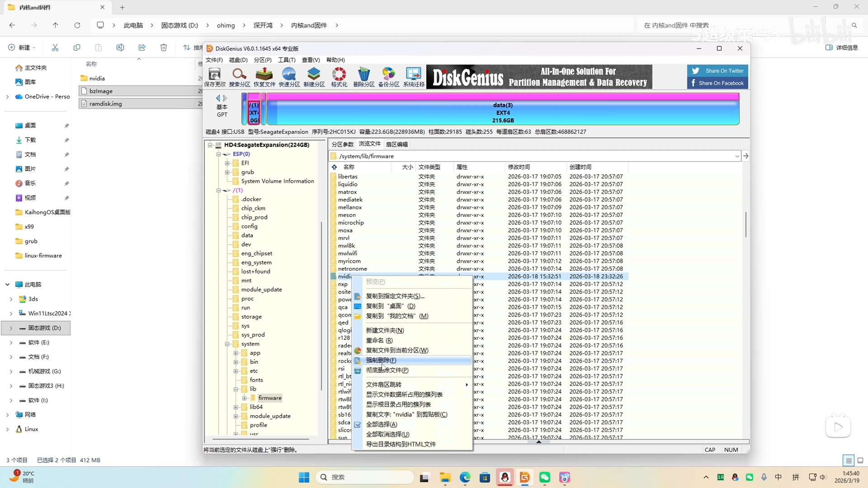Open File Explorer from the Windows taskbar

pos(445,477)
